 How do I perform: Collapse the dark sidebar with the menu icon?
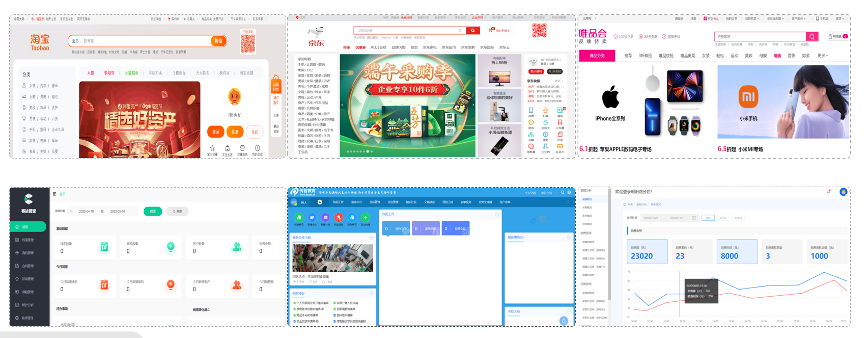tap(54, 194)
